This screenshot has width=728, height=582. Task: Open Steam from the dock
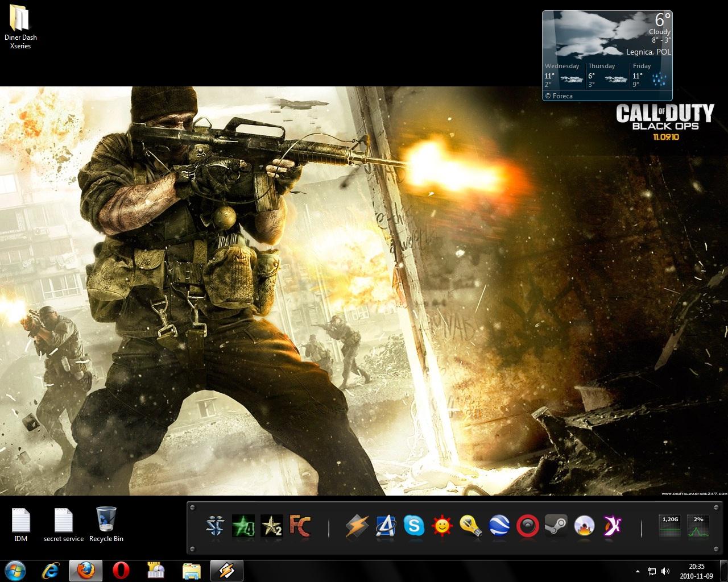coord(556,526)
